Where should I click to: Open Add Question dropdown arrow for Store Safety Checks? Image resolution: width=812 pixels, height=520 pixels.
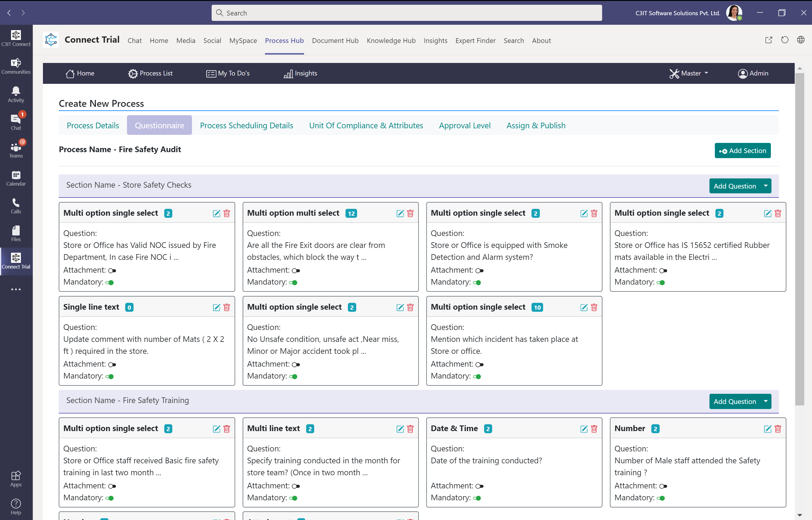(765, 186)
